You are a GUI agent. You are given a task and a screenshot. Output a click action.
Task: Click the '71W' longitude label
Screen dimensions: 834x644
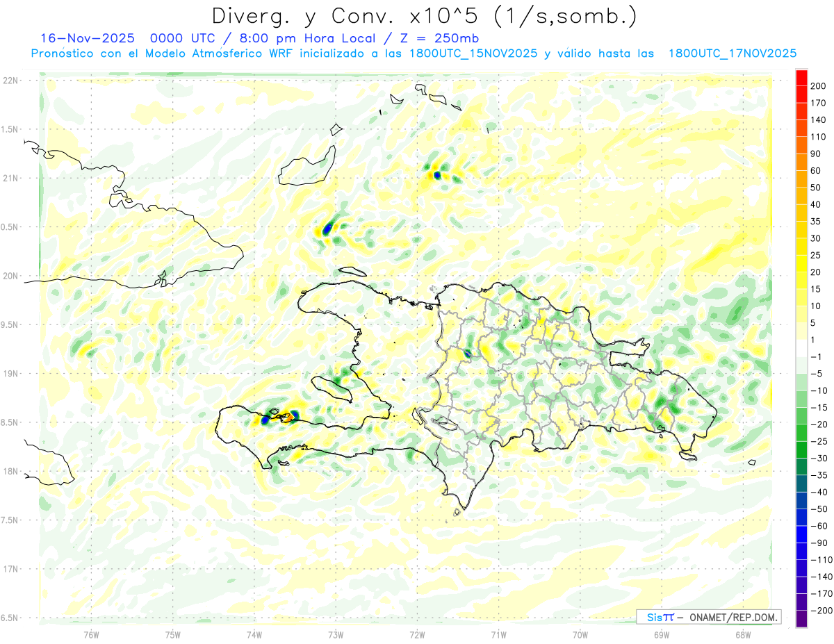[x=498, y=635]
